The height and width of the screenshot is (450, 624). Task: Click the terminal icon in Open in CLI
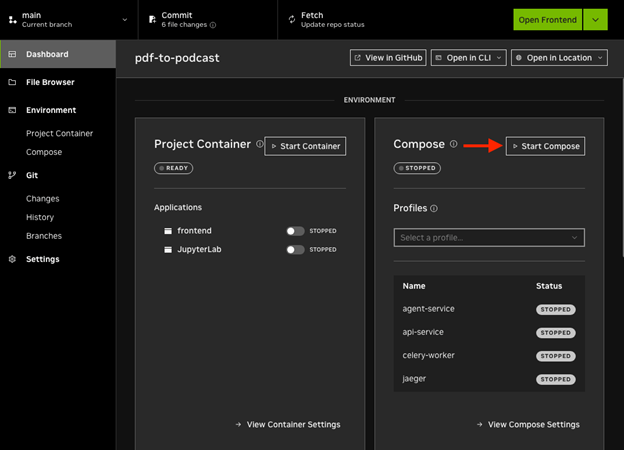pyautogui.click(x=438, y=58)
